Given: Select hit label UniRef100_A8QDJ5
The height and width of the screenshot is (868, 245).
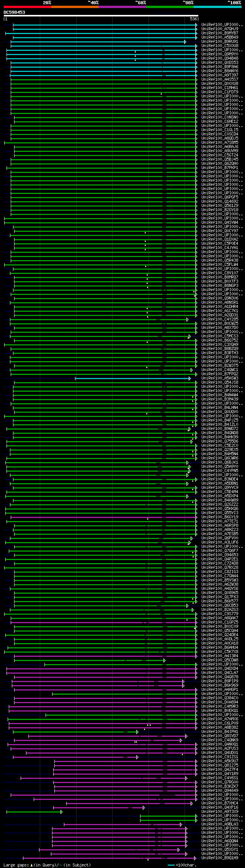Looking at the screenshot, I should [220, 138].
